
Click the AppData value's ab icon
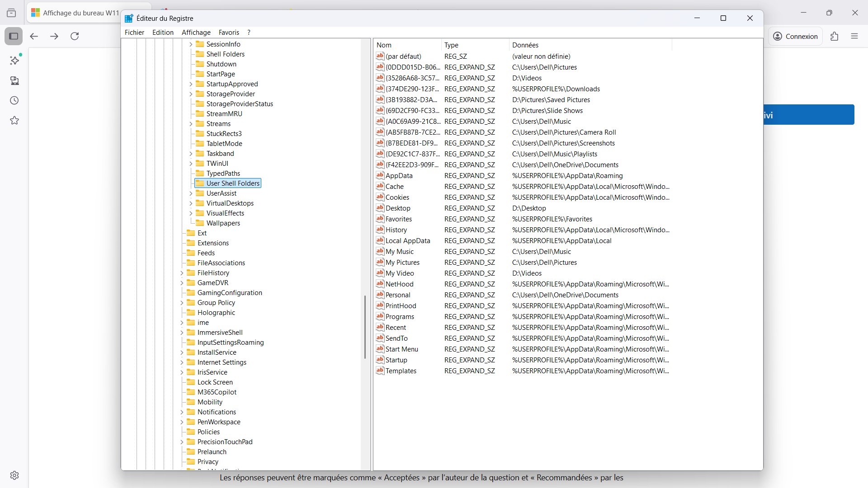click(x=380, y=175)
